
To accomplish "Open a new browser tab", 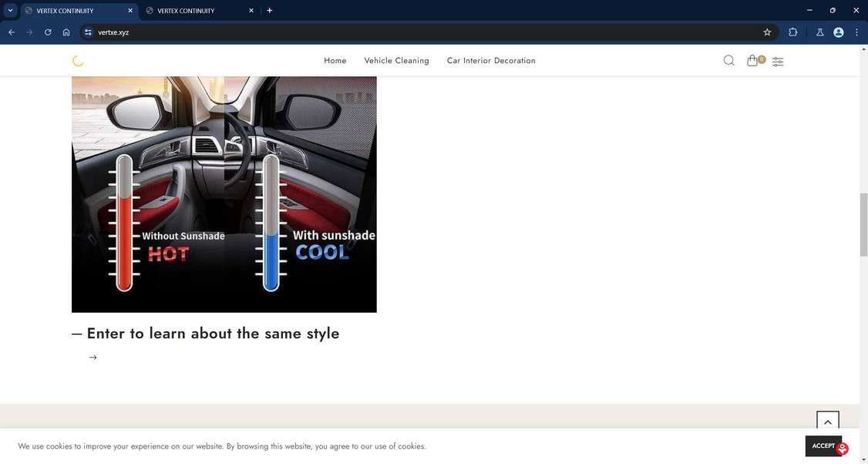I will point(269,11).
